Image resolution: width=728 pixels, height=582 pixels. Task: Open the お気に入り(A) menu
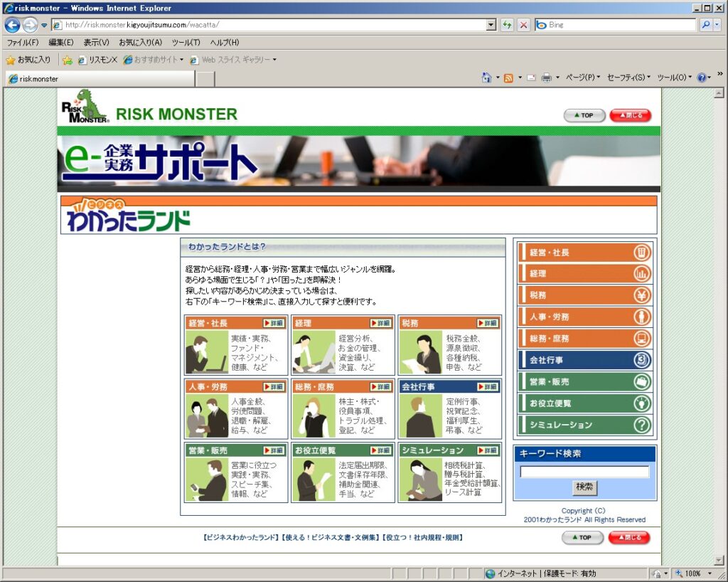[x=140, y=43]
